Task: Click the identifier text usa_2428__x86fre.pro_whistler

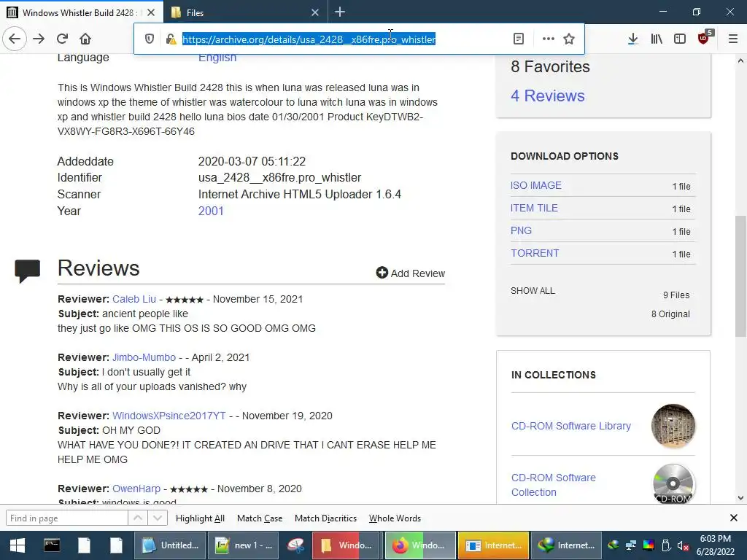Action: [279, 178]
